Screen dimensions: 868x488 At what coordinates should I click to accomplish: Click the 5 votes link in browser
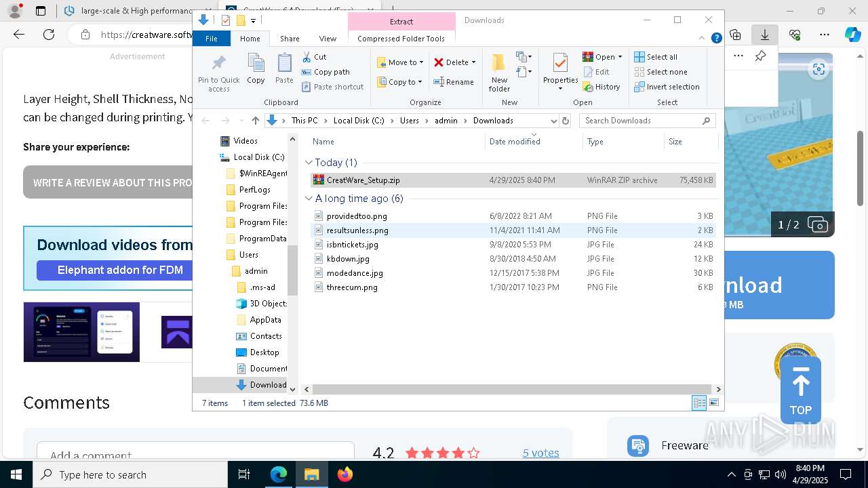pyautogui.click(x=541, y=453)
